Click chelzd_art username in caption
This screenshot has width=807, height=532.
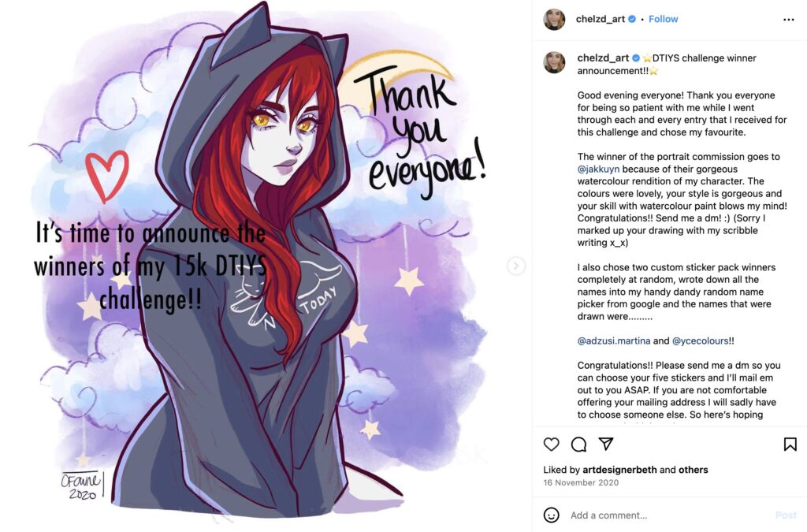tap(603, 58)
